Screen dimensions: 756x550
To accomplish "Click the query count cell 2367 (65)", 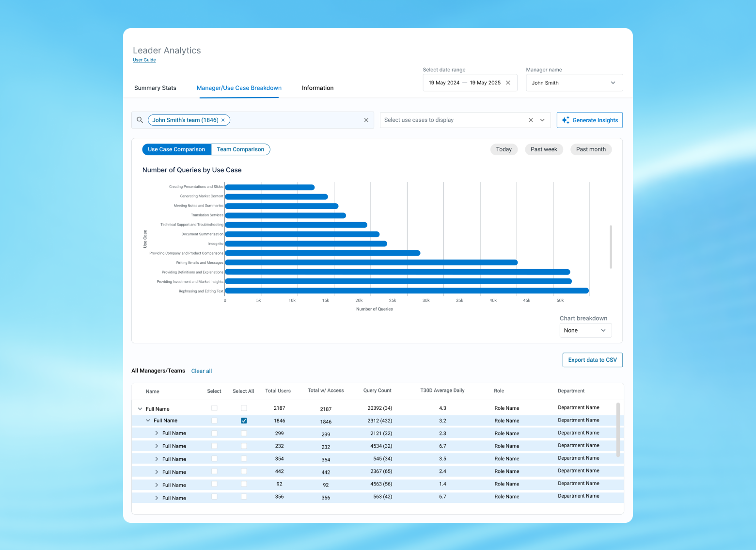I will [381, 471].
